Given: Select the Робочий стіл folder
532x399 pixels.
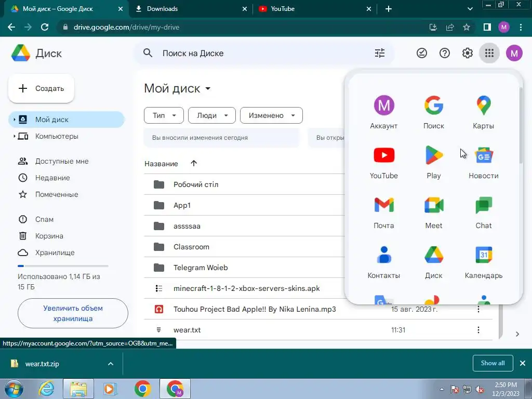Looking at the screenshot, I should (x=244, y=184).
